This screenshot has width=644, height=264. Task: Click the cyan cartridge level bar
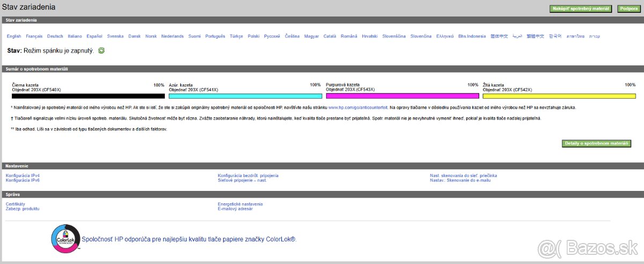click(245, 96)
